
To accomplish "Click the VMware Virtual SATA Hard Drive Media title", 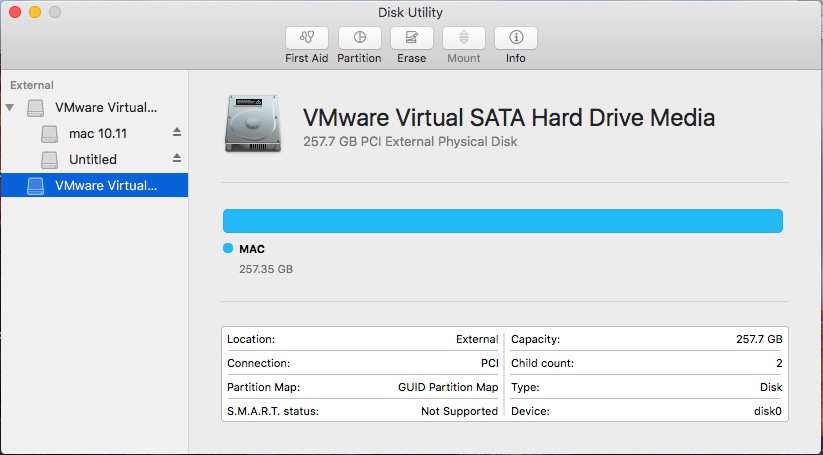I will [x=509, y=118].
